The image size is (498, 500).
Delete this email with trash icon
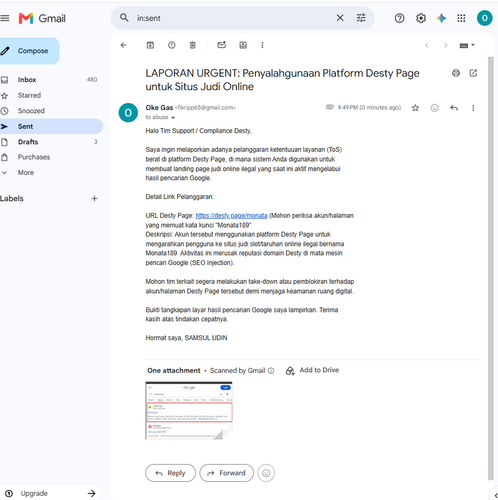(193, 45)
